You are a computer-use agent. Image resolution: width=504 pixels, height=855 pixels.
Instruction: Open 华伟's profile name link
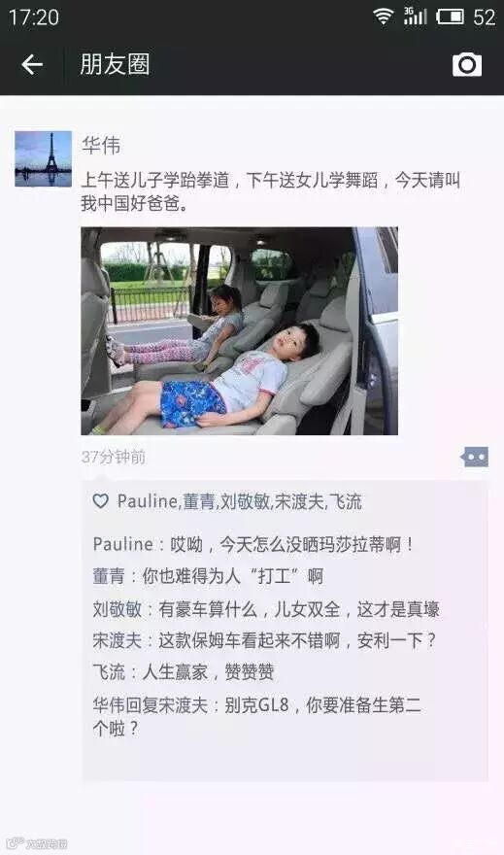tap(101, 146)
